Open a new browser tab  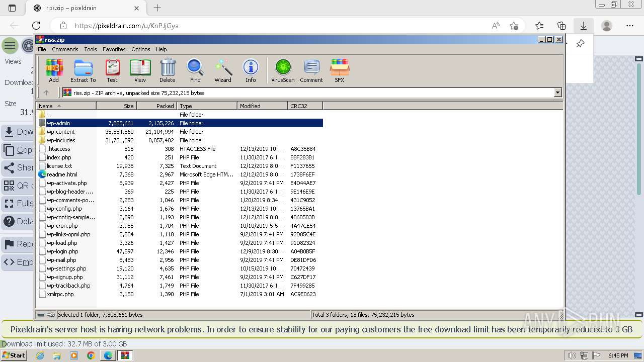(x=157, y=8)
